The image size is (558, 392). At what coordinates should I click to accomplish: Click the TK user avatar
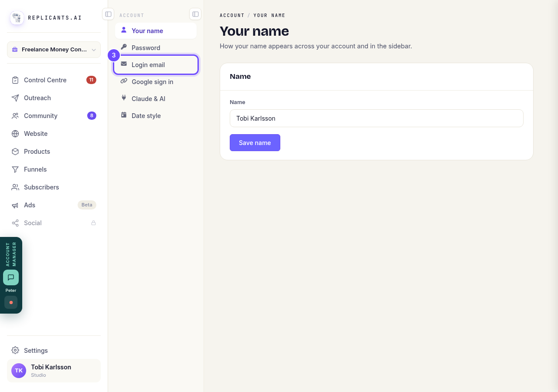pyautogui.click(x=19, y=371)
